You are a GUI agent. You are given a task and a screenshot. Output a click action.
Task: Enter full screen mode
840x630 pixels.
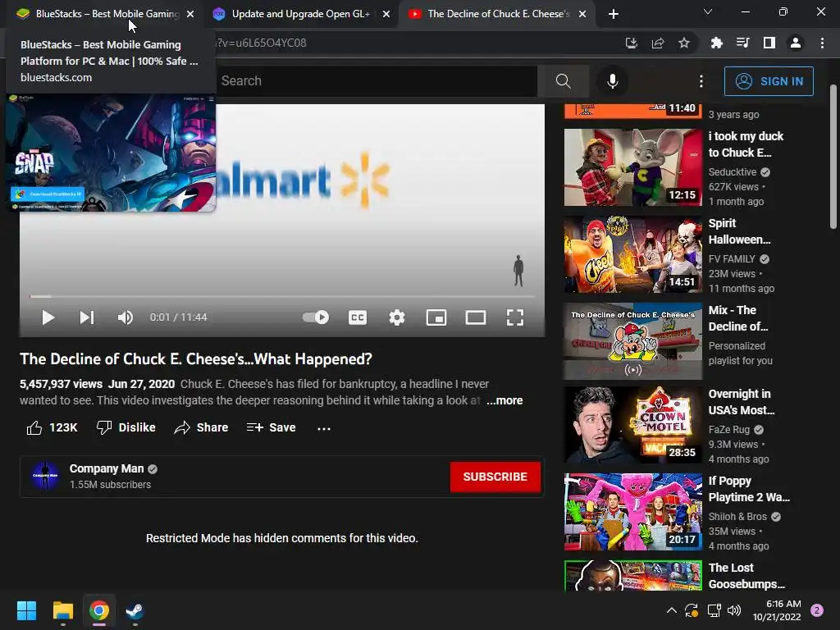coord(515,317)
